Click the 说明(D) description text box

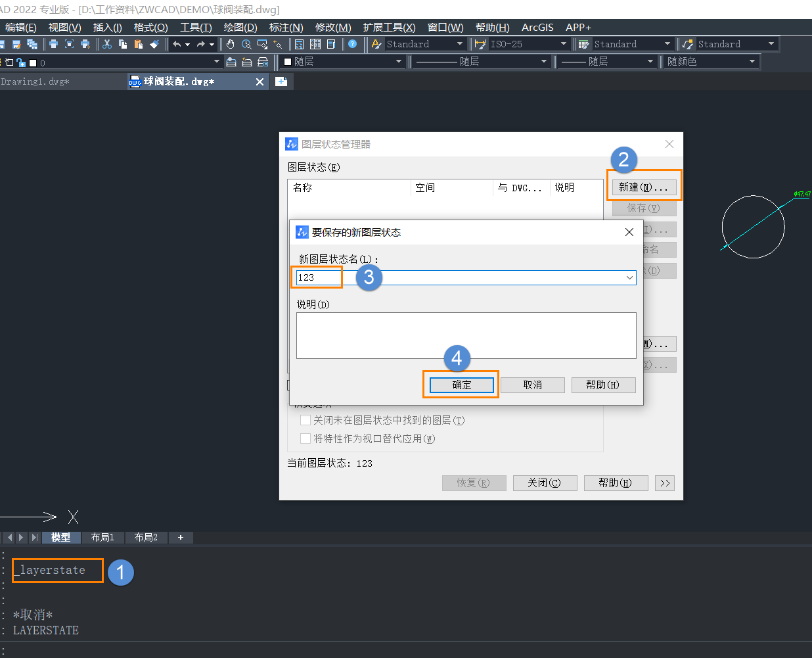[466, 335]
